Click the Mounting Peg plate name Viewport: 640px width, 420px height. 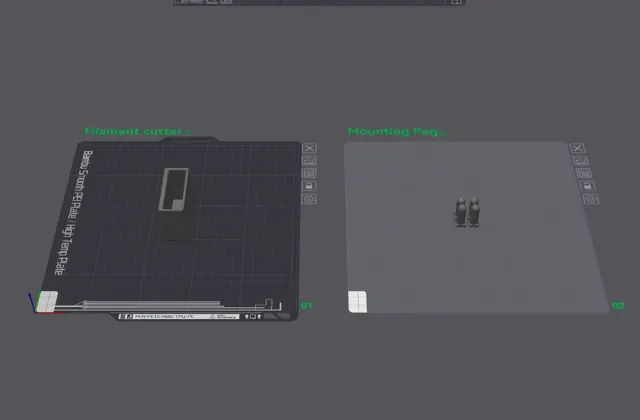click(392, 131)
